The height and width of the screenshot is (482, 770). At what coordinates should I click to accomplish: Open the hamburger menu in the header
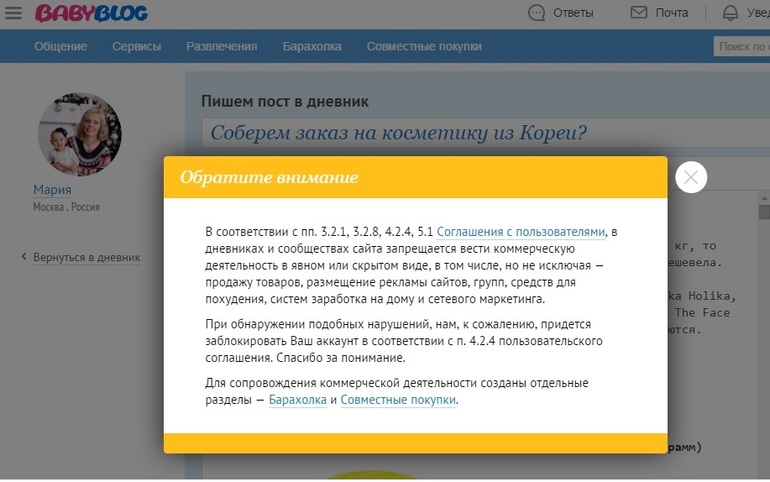click(x=14, y=13)
